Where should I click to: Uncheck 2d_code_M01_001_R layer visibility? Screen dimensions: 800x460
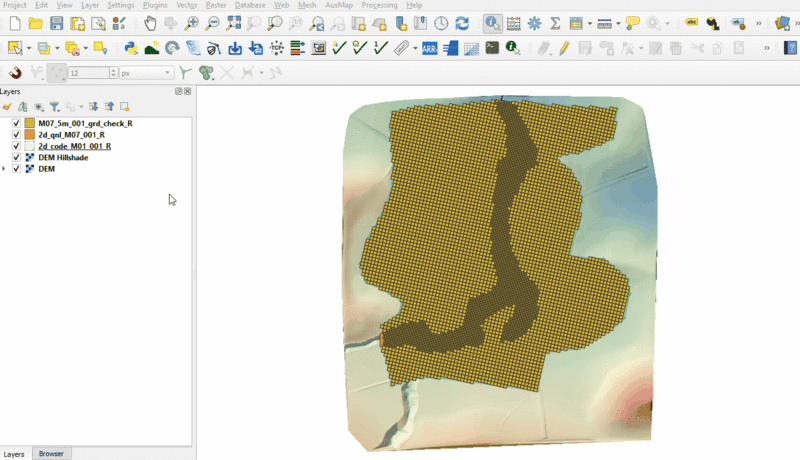click(x=16, y=146)
